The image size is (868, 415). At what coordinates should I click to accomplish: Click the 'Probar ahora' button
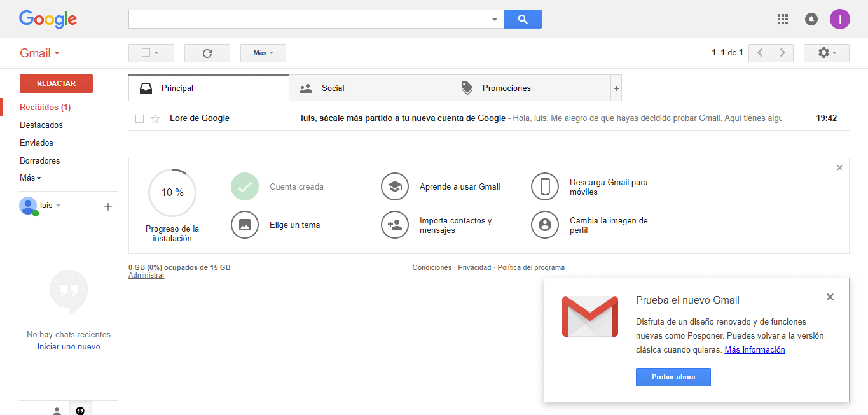coord(673,377)
